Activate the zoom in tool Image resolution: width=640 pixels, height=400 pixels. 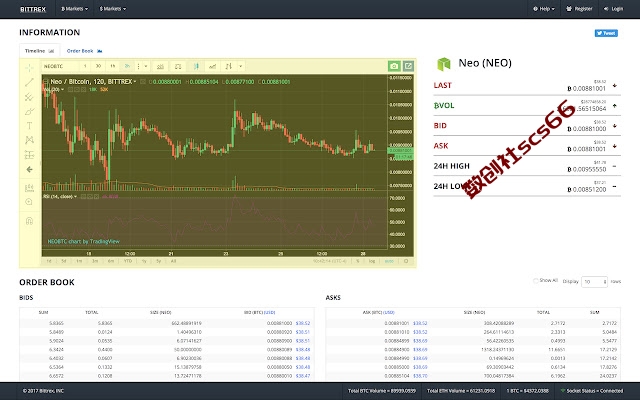29,202
